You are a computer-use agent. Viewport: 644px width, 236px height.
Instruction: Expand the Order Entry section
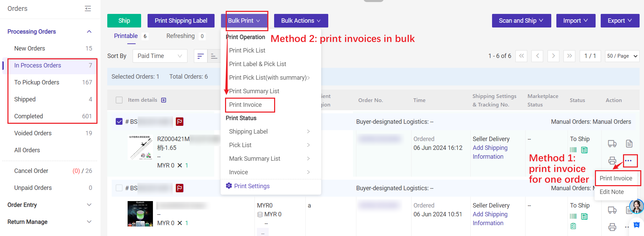[x=89, y=205]
